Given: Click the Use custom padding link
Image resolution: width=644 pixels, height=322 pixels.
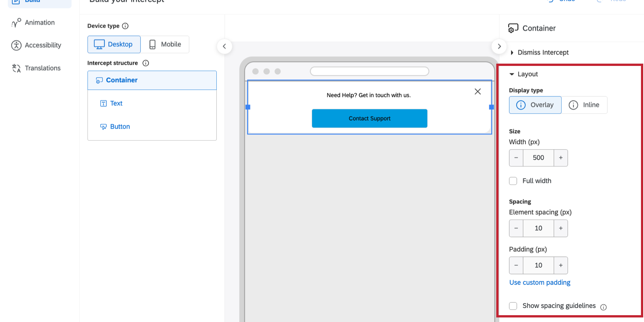Looking at the screenshot, I should pyautogui.click(x=540, y=283).
